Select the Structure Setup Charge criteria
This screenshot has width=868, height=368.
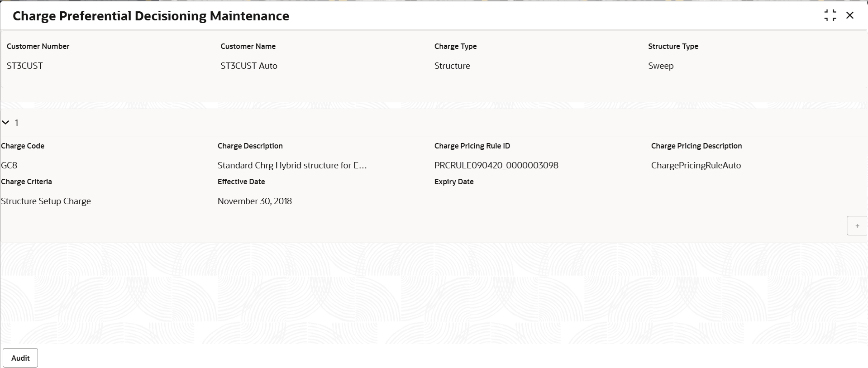click(x=46, y=201)
